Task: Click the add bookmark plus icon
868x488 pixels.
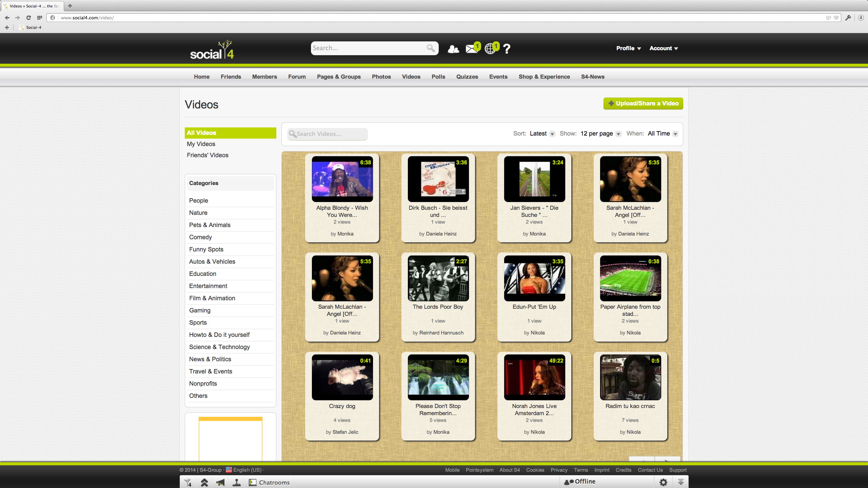Action: tap(7, 27)
